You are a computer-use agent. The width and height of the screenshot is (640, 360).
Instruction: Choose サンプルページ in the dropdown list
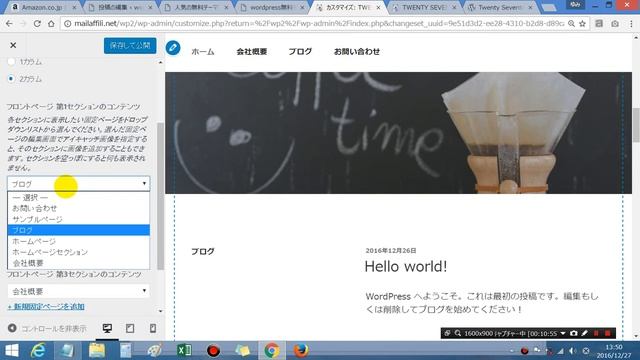point(78,219)
